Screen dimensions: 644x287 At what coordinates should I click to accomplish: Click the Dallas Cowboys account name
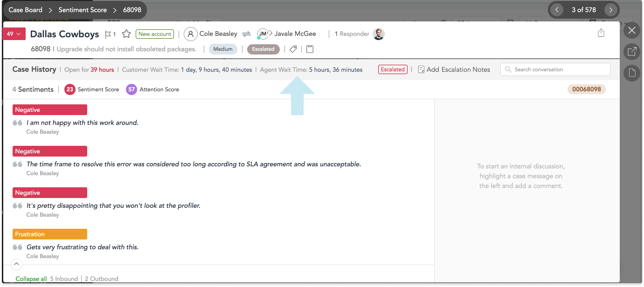click(x=65, y=34)
